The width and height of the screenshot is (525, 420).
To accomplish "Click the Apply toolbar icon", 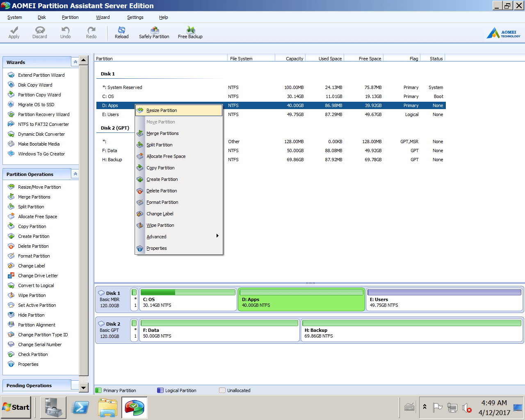I will pyautogui.click(x=14, y=32).
